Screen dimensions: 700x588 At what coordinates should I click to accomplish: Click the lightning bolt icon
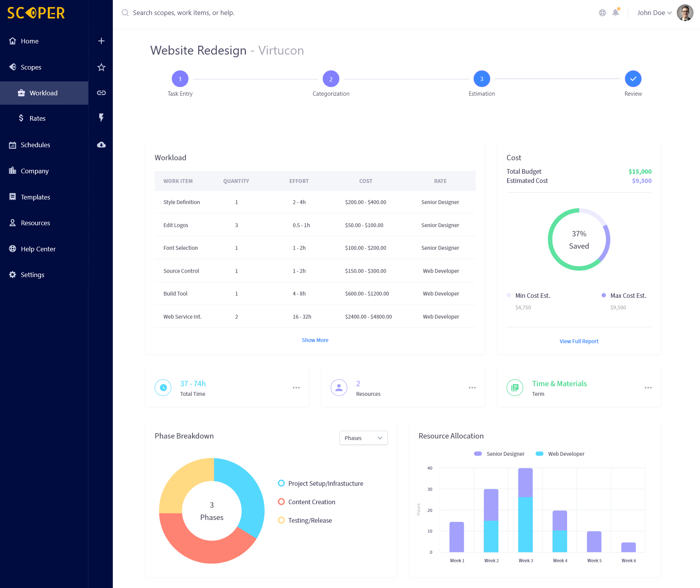[x=101, y=118]
